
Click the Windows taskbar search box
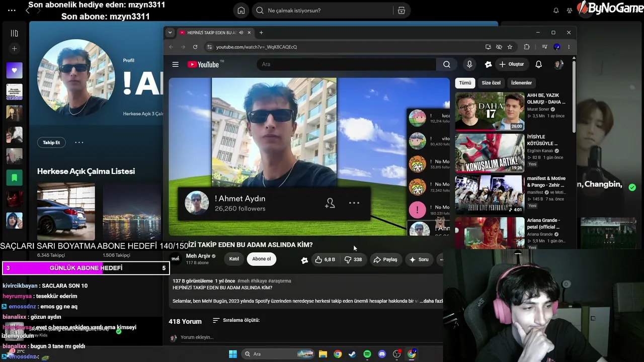[x=278, y=354]
